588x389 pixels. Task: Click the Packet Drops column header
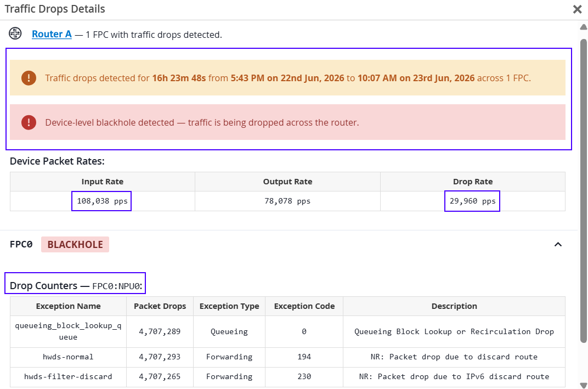pos(160,306)
